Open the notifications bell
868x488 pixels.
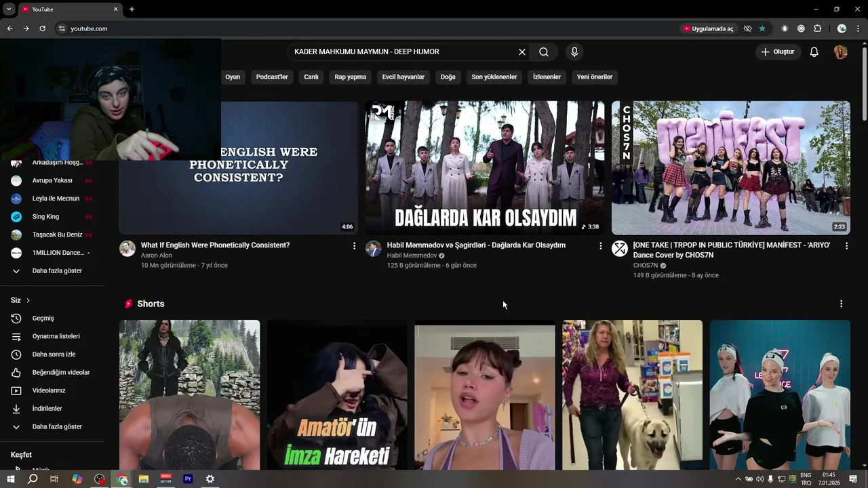point(814,52)
